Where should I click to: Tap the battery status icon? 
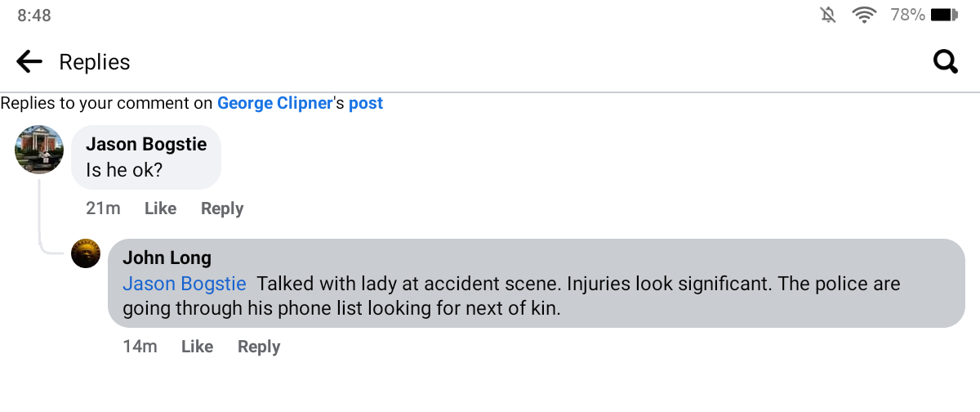point(944,15)
